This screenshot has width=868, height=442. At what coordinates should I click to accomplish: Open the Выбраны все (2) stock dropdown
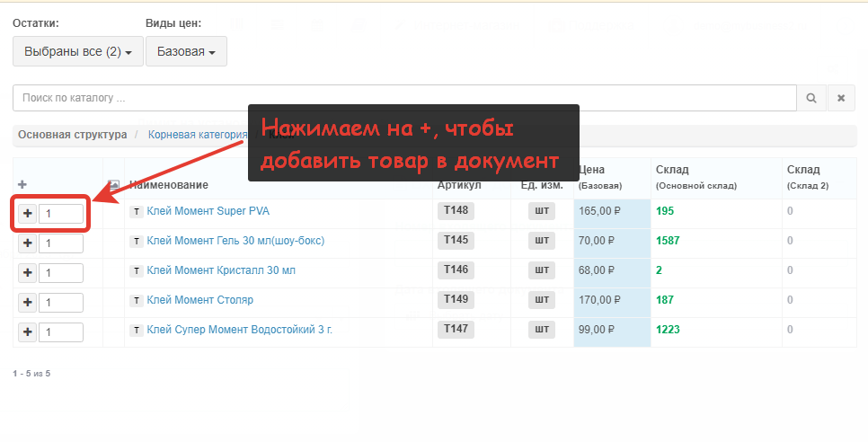[x=78, y=51]
